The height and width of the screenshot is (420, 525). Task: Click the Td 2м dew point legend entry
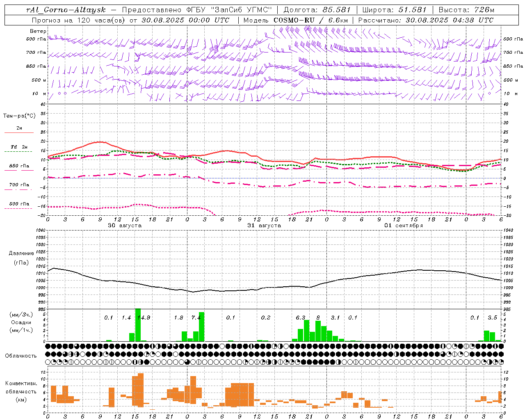pyautogui.click(x=19, y=147)
